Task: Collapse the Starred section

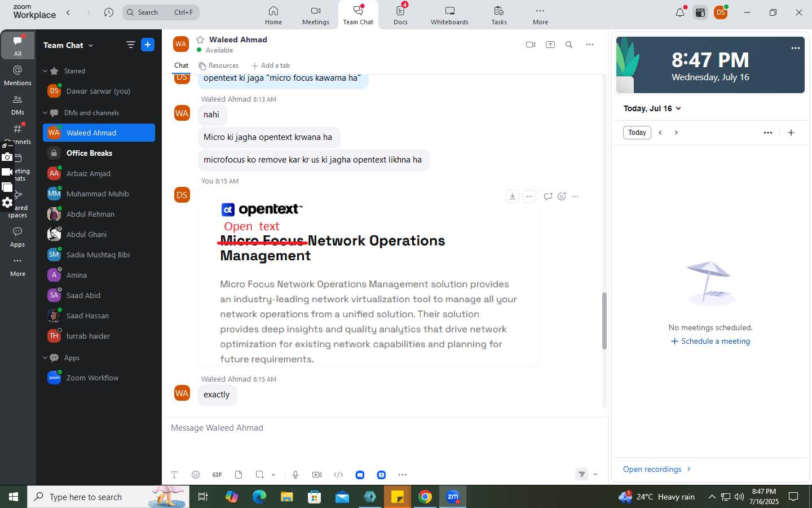Action: tap(45, 71)
